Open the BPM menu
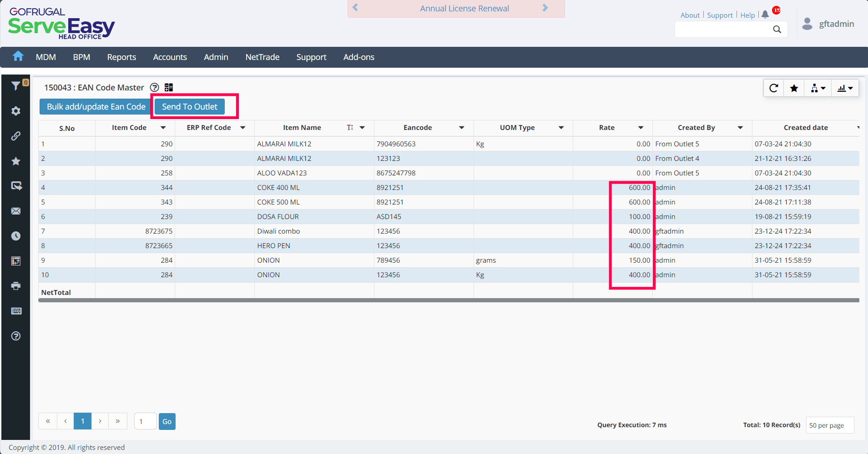 click(81, 57)
